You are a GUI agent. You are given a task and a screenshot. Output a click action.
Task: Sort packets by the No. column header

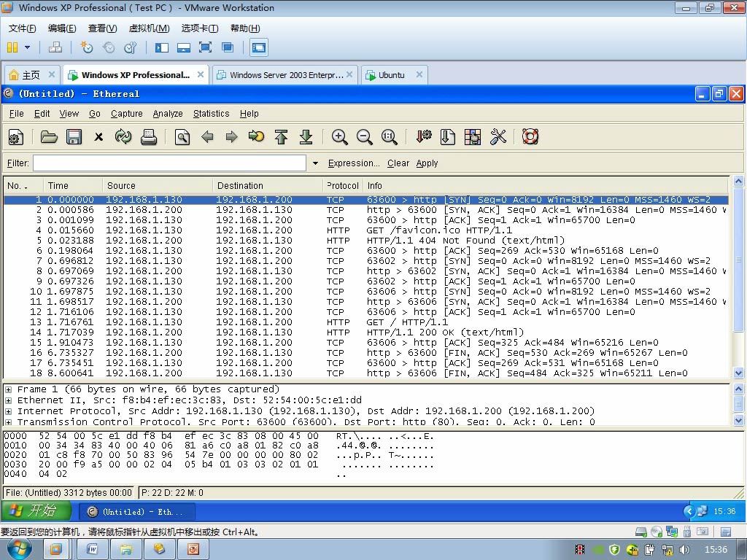coord(23,186)
